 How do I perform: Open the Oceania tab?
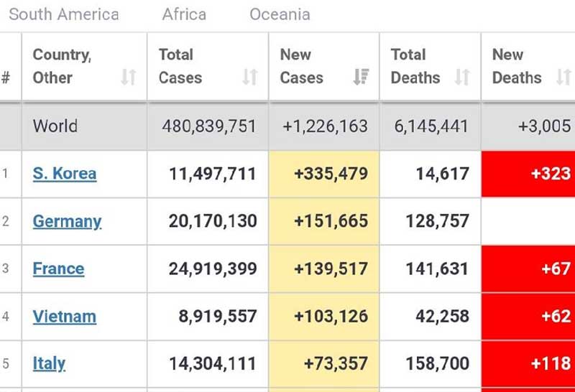click(x=280, y=14)
